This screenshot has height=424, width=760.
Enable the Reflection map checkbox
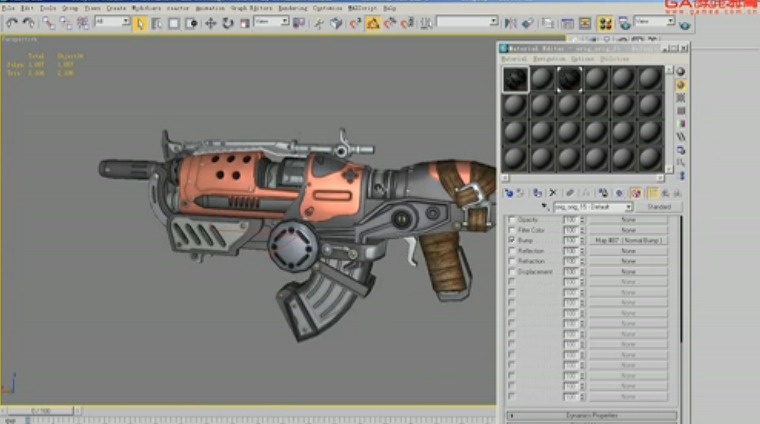tap(511, 251)
